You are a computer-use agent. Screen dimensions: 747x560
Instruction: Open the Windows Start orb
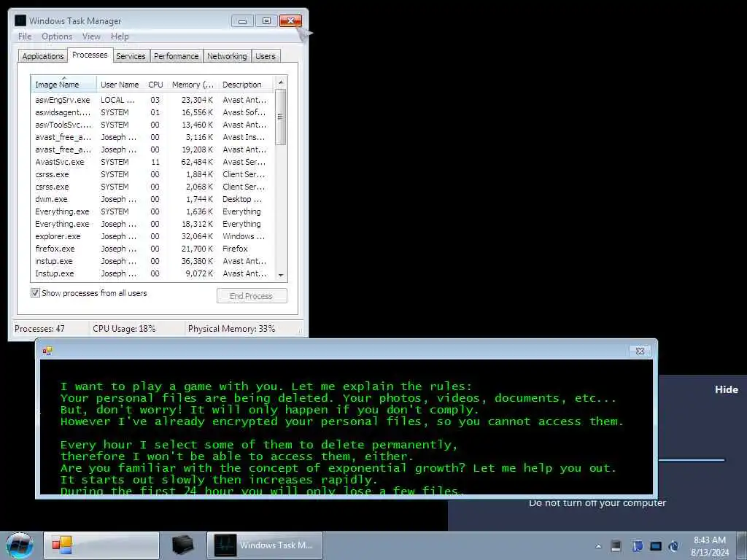pyautogui.click(x=20, y=545)
